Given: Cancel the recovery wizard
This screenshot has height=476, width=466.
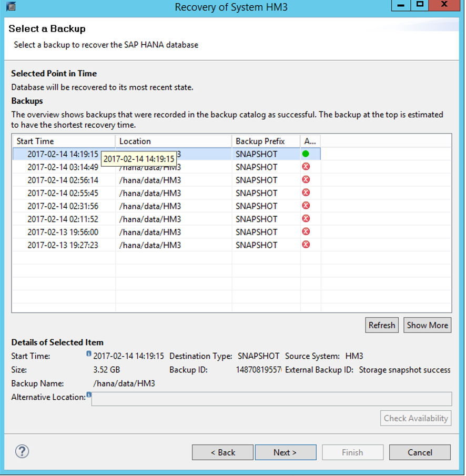Looking at the screenshot, I should pyautogui.click(x=420, y=452).
